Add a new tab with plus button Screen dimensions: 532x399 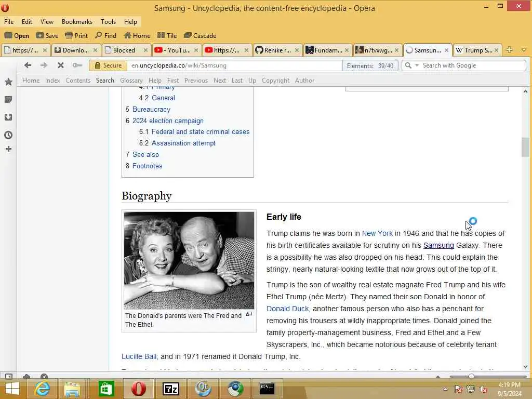[509, 50]
